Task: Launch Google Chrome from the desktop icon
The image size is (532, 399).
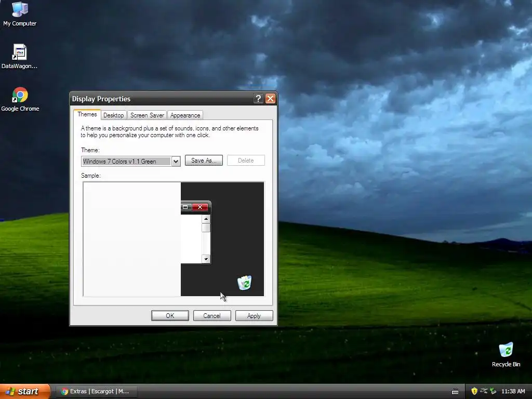Action: click(20, 99)
